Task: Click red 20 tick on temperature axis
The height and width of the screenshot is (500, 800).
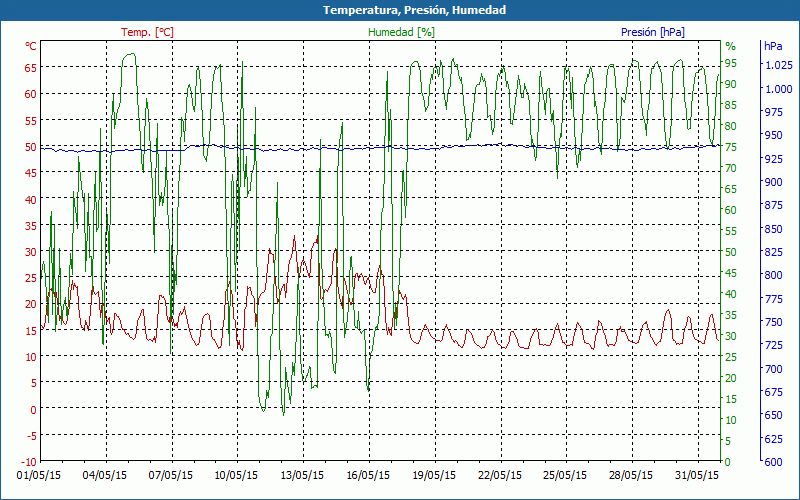Action: coord(31,304)
